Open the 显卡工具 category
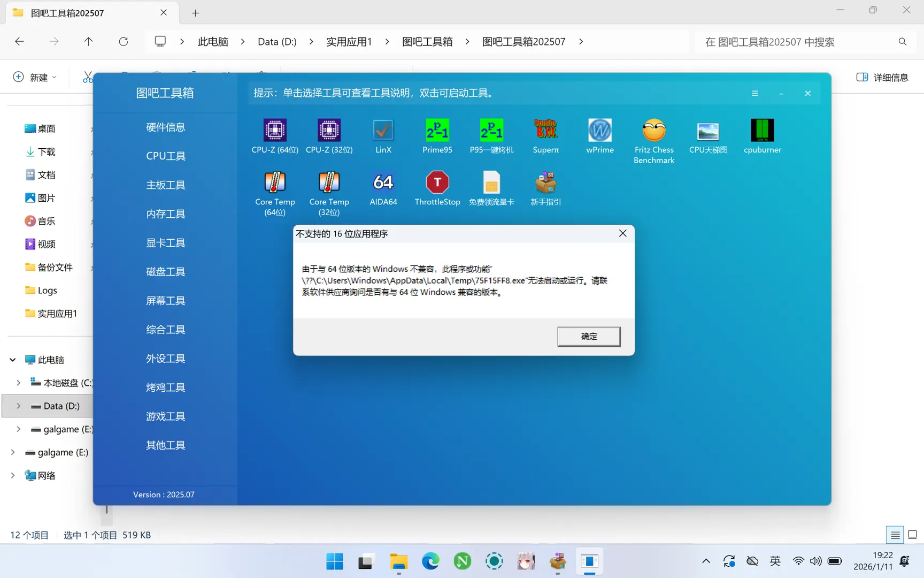The image size is (924, 578). (x=166, y=243)
